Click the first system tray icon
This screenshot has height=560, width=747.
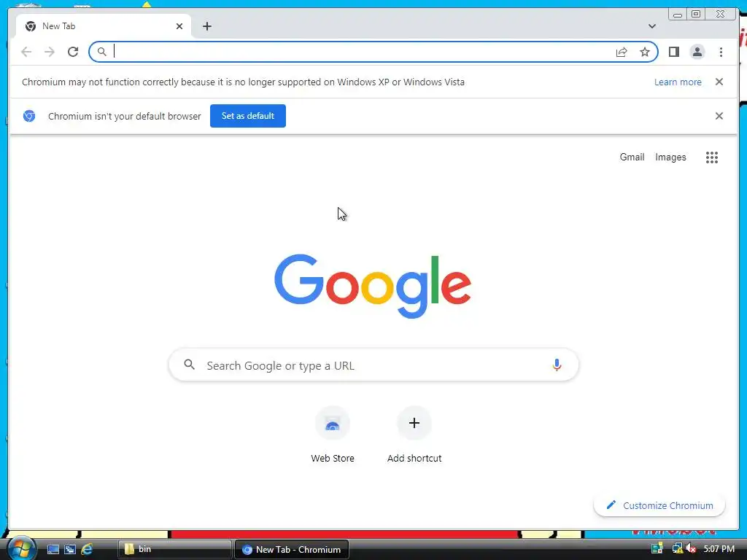(657, 549)
